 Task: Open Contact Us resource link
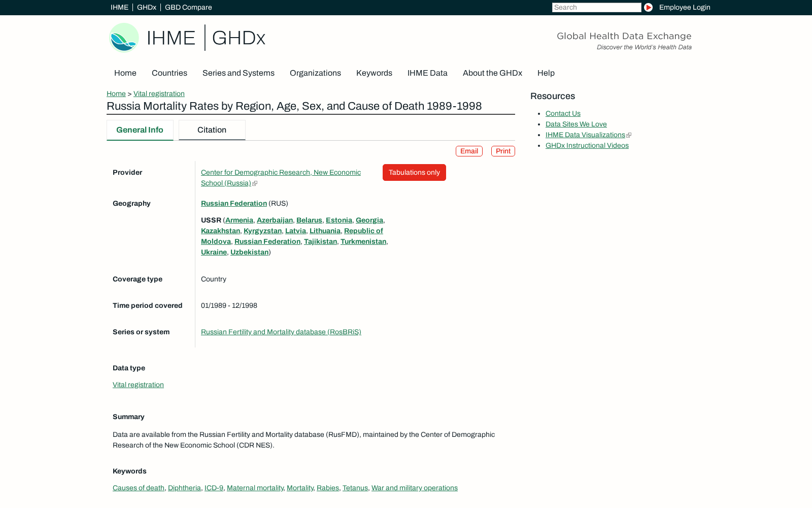(x=563, y=114)
